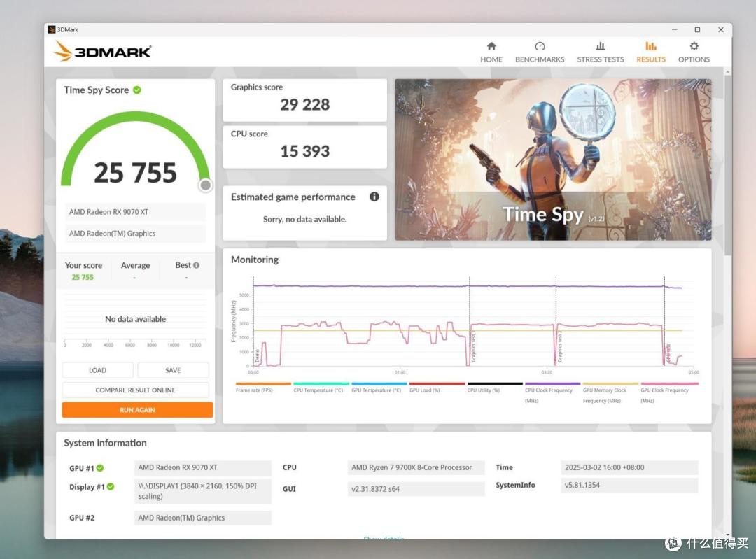
Task: Click the green check beside GPU #1
Action: pyautogui.click(x=100, y=468)
